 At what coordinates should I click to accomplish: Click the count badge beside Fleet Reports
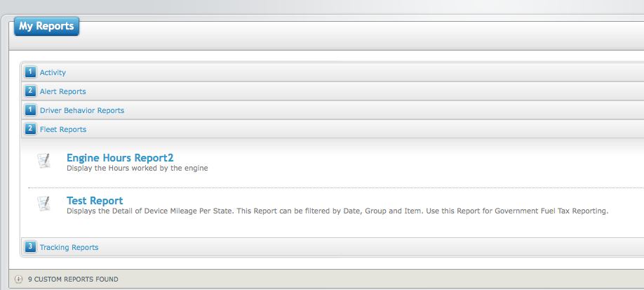(x=30, y=129)
